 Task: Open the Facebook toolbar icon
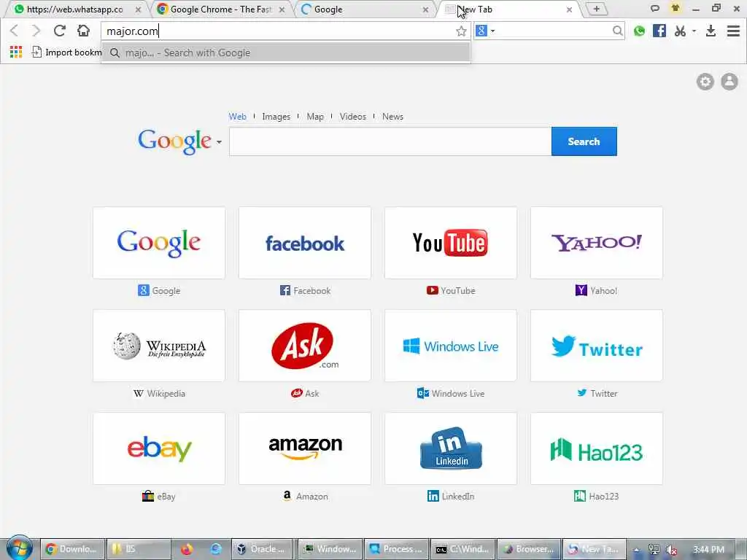pyautogui.click(x=659, y=31)
